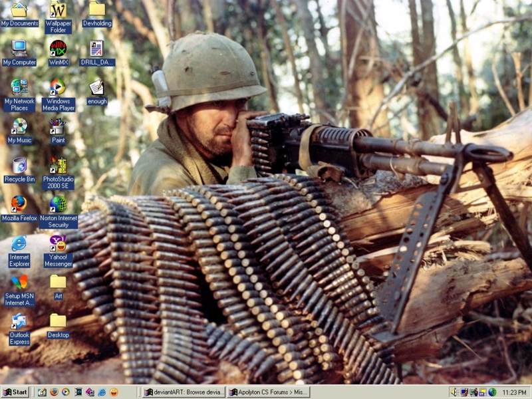Click the 11:23 PM system clock

click(x=515, y=392)
